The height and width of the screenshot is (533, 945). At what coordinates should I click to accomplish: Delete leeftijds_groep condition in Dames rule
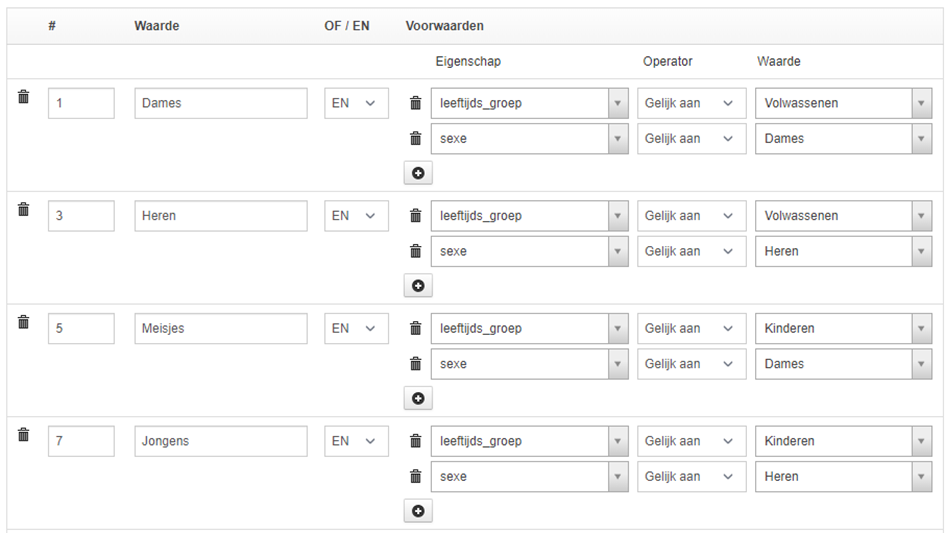(x=416, y=103)
